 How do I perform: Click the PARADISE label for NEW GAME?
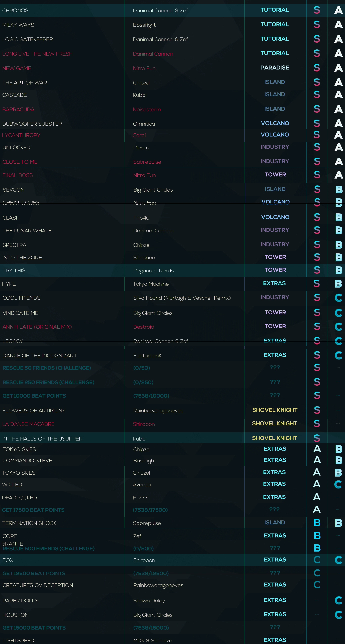coord(275,68)
